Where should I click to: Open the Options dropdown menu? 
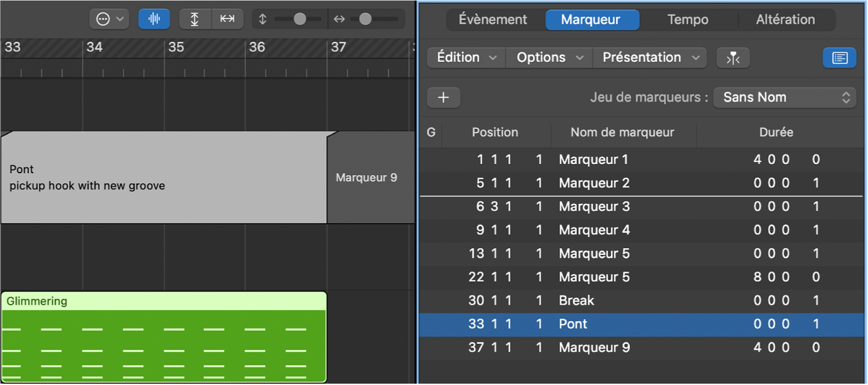[x=549, y=58]
